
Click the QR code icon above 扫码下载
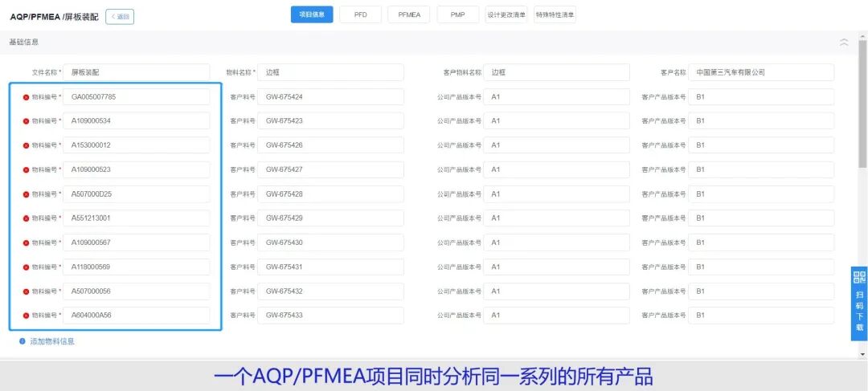859,277
